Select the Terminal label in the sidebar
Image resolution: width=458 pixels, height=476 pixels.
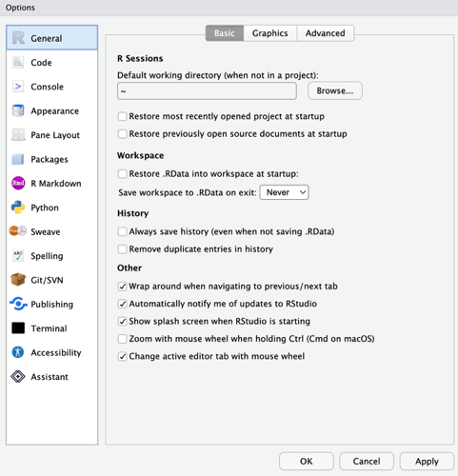[x=49, y=328]
